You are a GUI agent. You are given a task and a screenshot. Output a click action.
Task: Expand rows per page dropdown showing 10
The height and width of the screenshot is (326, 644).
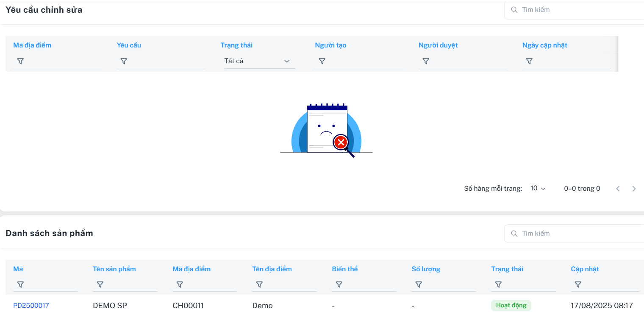pyautogui.click(x=538, y=188)
